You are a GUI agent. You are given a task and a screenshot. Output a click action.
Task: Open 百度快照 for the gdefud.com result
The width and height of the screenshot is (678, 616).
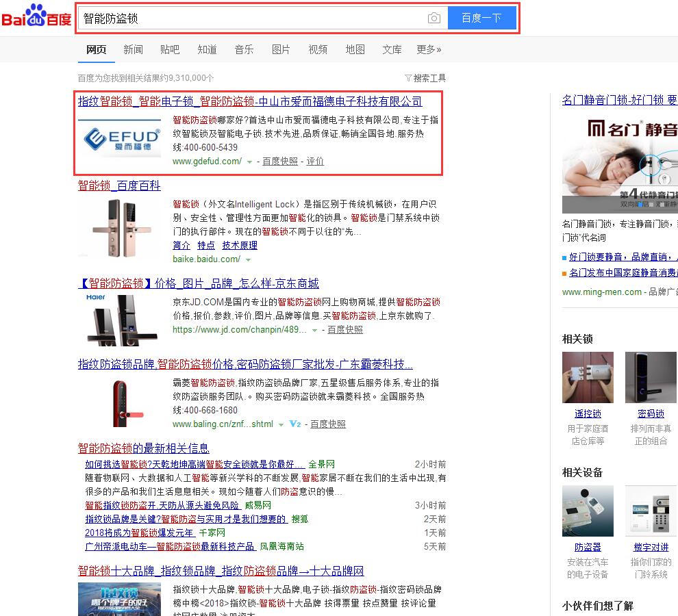[x=280, y=162]
